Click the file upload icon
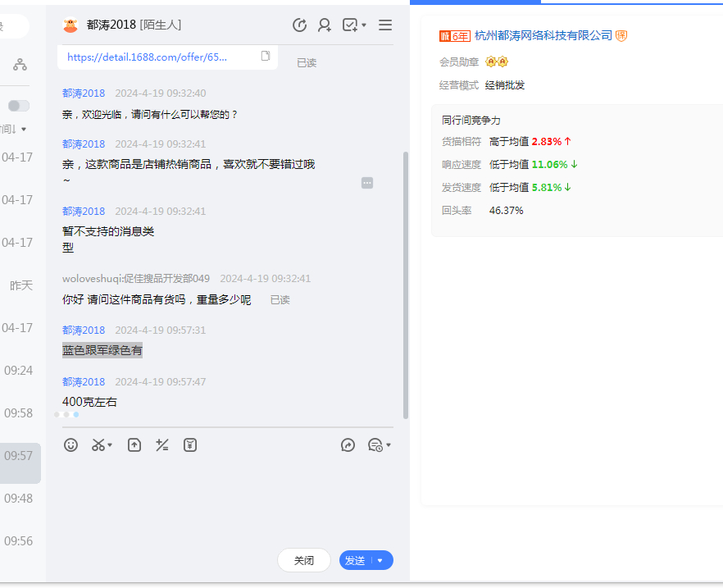 click(134, 445)
